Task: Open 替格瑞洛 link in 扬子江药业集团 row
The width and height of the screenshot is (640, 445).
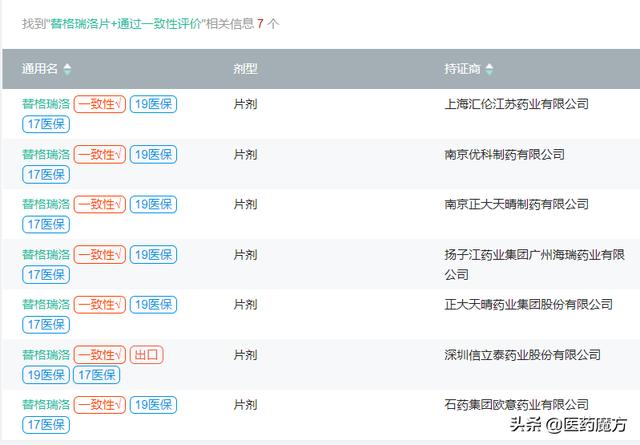Action: tap(46, 254)
